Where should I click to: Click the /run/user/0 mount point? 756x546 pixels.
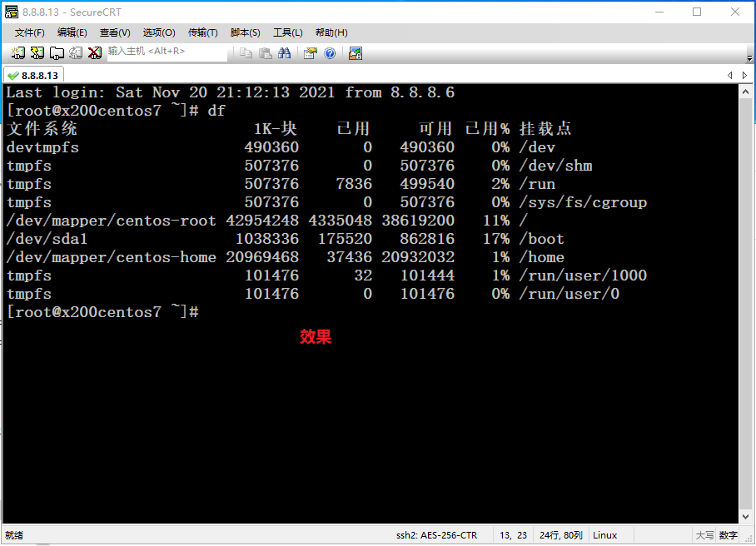pos(569,294)
